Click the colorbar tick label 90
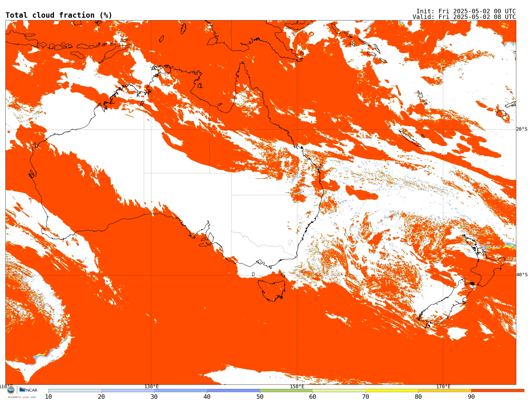 pyautogui.click(x=471, y=397)
